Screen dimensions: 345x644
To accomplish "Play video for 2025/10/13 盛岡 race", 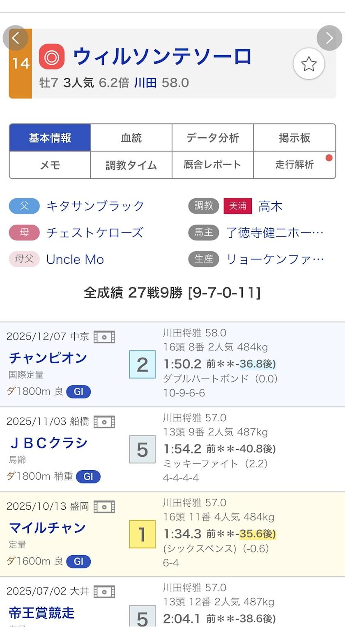I will tap(104, 507).
